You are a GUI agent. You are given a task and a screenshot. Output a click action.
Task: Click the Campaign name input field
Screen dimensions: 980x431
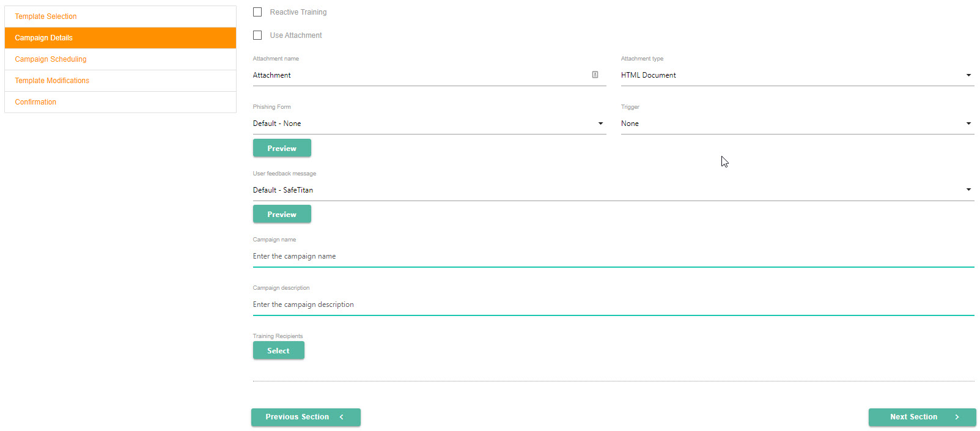point(613,256)
